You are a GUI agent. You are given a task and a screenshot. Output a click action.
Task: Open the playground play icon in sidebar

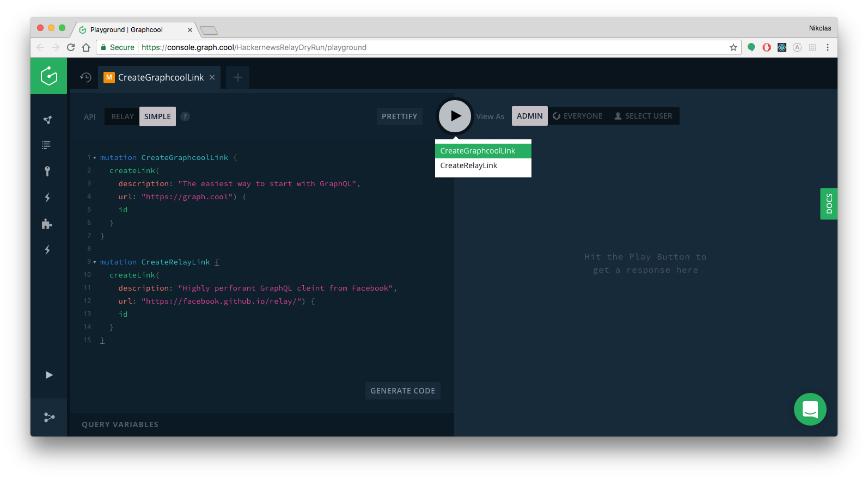click(49, 374)
